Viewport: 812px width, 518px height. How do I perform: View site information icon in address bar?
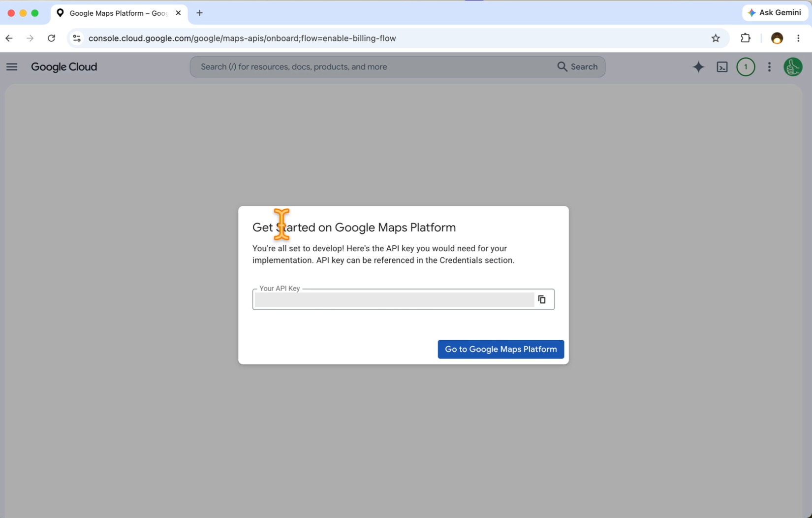point(77,38)
